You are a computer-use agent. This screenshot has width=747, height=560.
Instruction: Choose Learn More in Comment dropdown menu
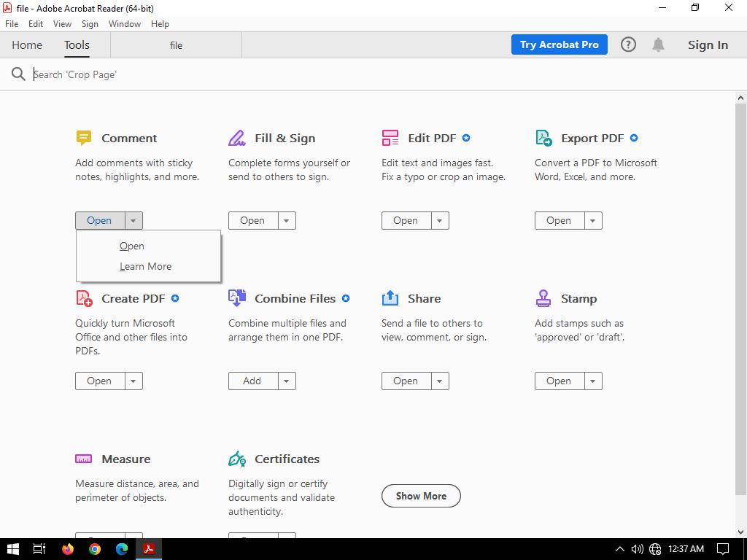point(146,266)
